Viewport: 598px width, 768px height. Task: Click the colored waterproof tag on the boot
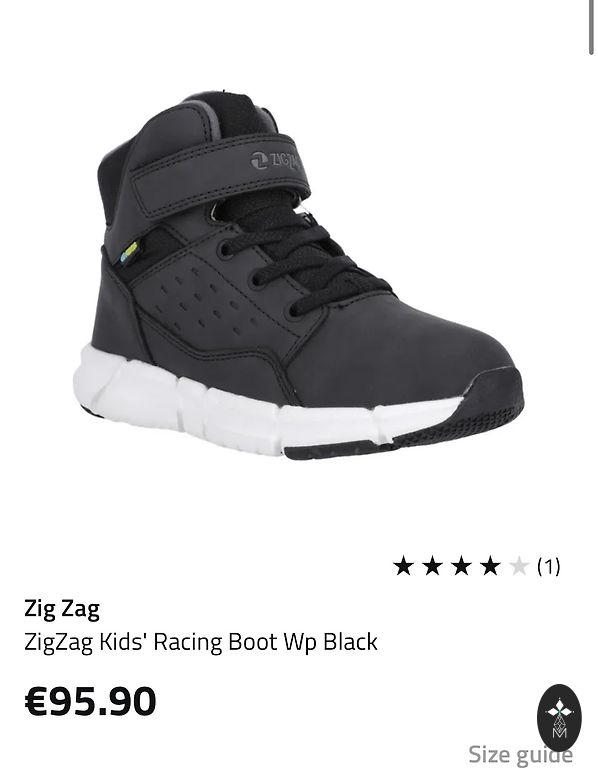(x=129, y=252)
